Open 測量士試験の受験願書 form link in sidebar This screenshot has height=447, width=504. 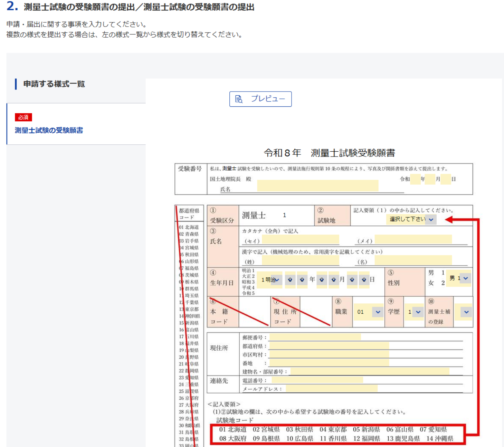[x=49, y=130]
